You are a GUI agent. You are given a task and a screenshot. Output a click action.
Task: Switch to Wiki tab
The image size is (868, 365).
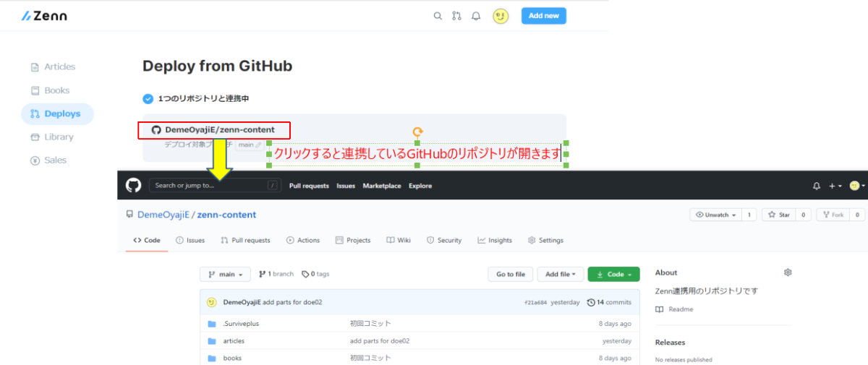[399, 240]
